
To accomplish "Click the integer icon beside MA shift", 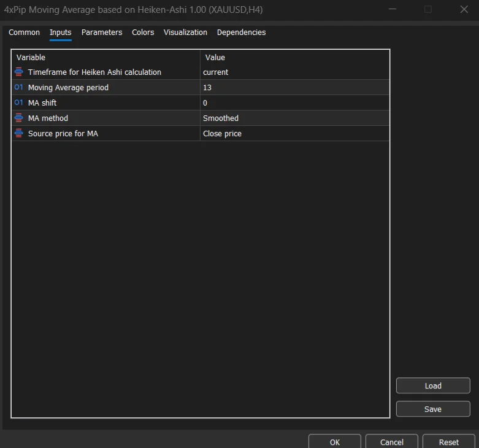I will click(x=18, y=102).
